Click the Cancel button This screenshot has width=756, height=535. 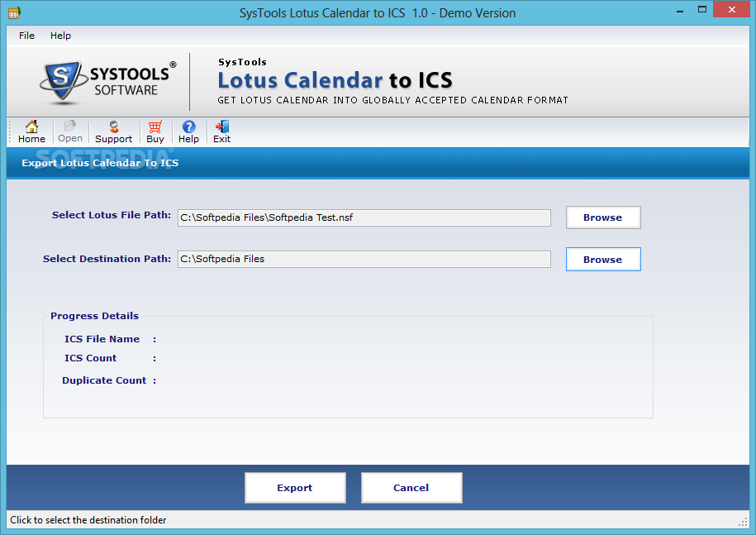click(x=411, y=488)
